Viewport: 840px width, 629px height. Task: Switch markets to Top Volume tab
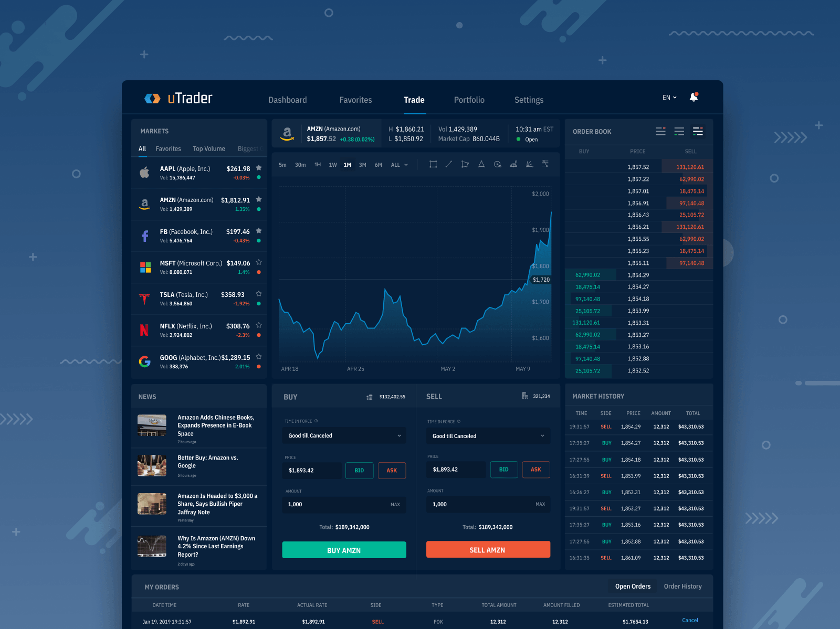tap(209, 149)
